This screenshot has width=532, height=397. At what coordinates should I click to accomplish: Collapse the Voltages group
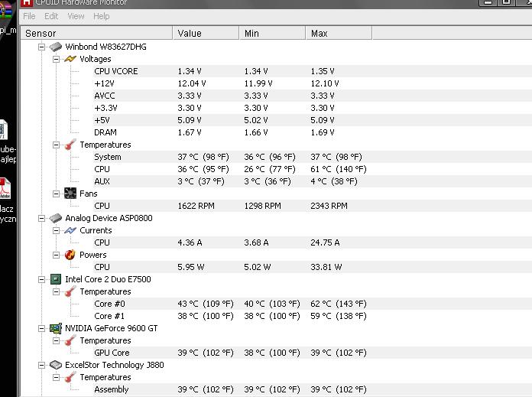[56, 59]
